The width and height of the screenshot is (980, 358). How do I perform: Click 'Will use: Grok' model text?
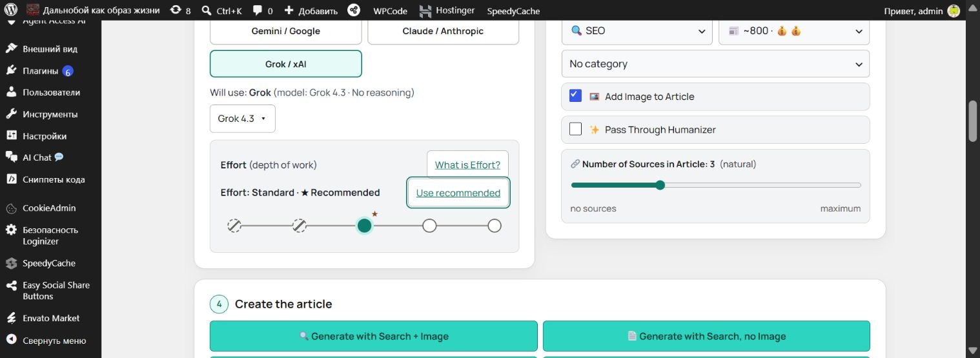[x=312, y=92]
